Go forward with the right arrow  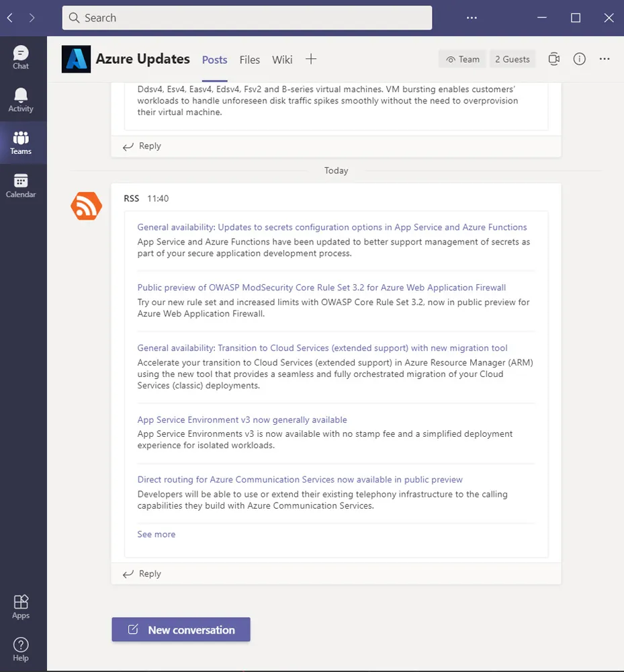[x=32, y=17]
